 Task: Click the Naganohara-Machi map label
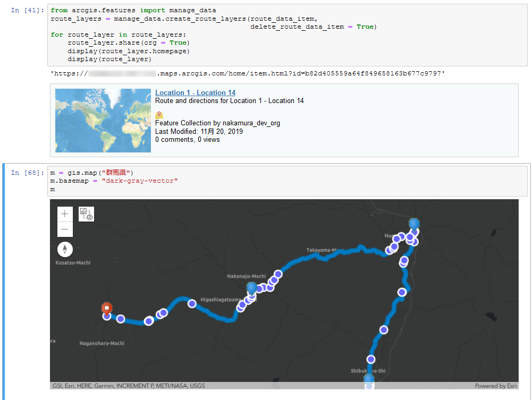(102, 343)
